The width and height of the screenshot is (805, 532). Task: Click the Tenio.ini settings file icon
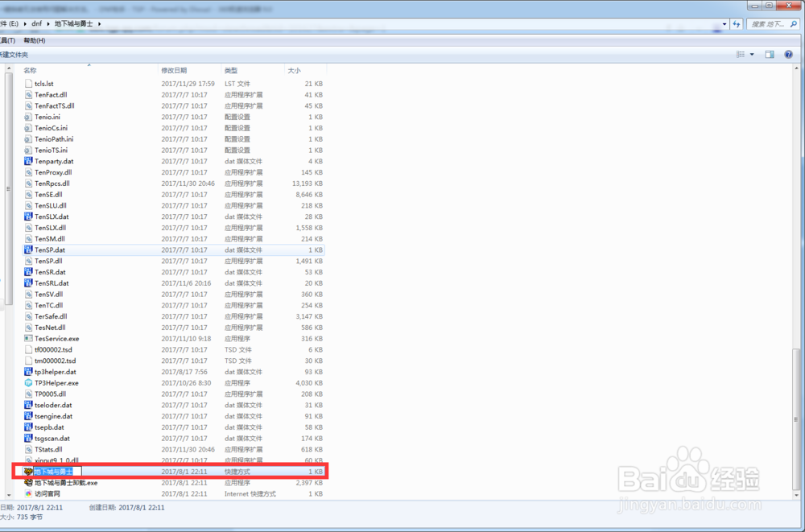[29, 117]
